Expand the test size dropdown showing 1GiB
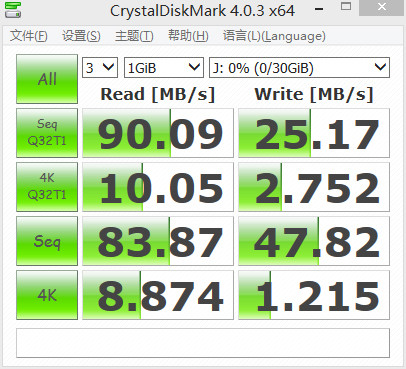This screenshot has height=369, width=406. 164,68
